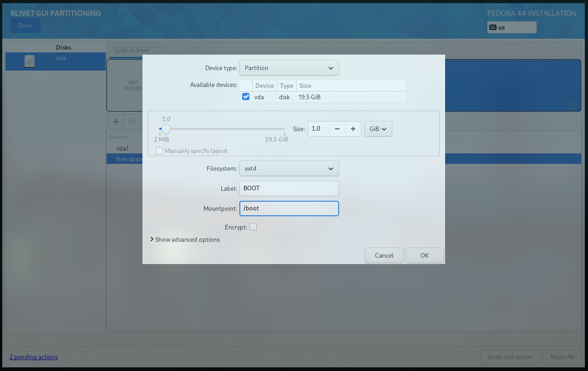The image size is (588, 371).
Task: Open the 2 pending actions link
Action: click(34, 357)
